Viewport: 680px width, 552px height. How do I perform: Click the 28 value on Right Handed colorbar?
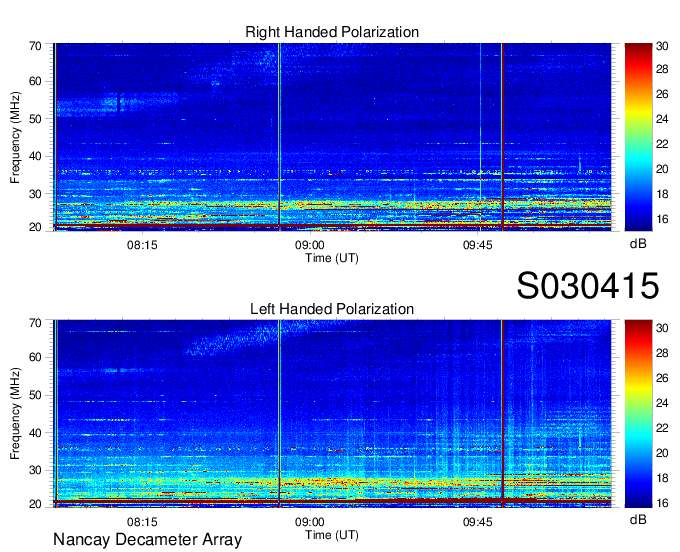point(662,69)
